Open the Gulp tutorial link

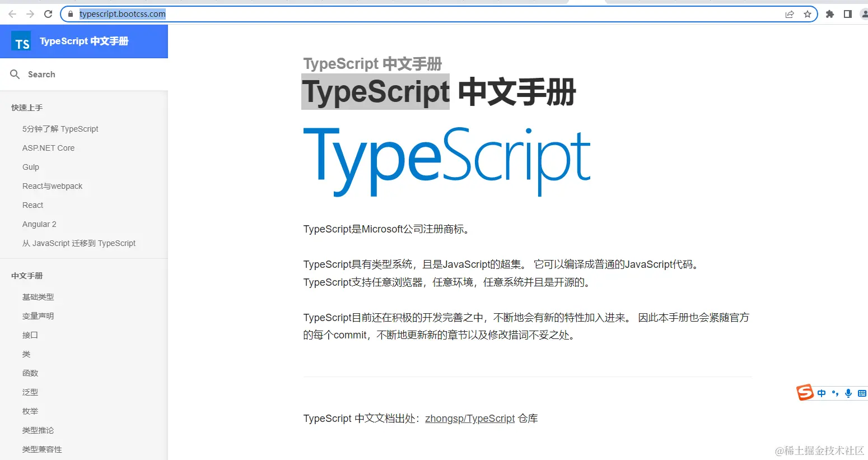[x=31, y=167]
